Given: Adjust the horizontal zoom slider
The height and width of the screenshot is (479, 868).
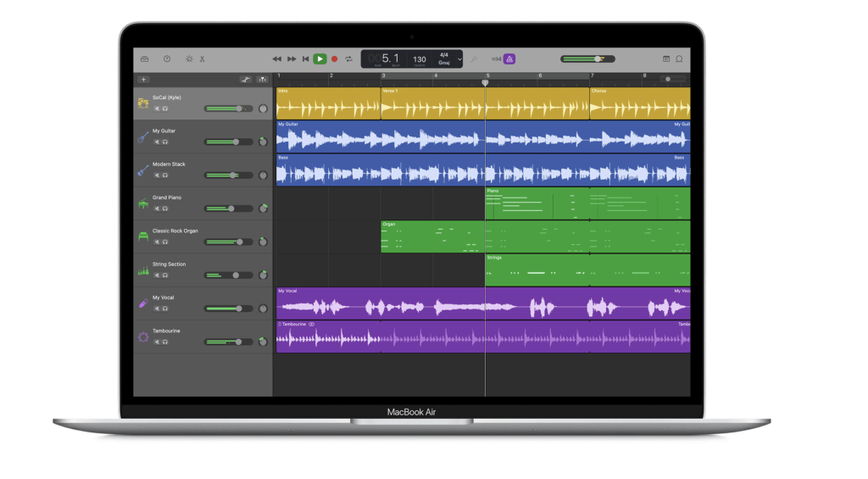Looking at the screenshot, I should (x=672, y=79).
